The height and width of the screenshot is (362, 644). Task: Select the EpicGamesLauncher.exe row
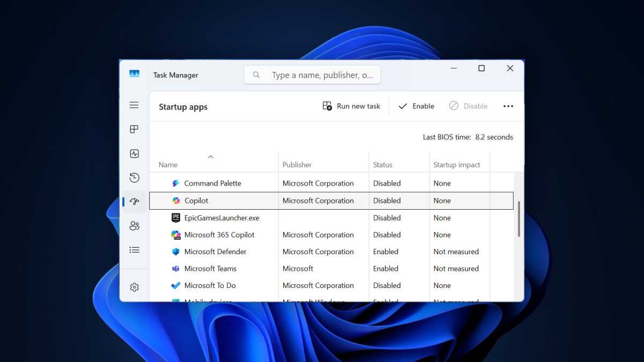coord(222,218)
